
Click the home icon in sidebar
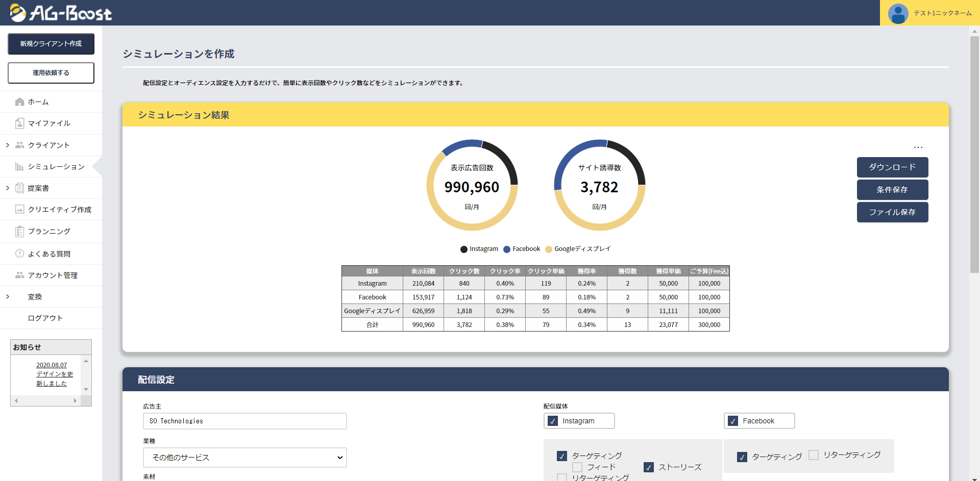point(20,102)
